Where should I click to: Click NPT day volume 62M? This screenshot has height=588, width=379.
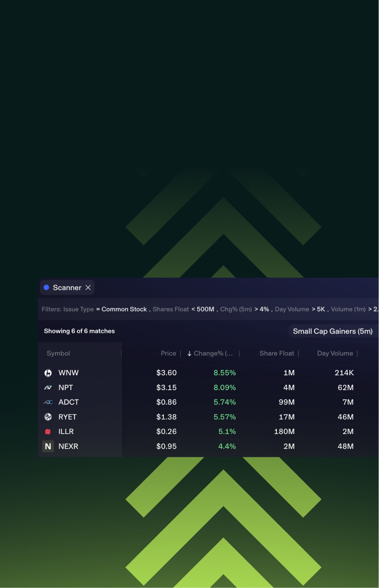pos(346,388)
